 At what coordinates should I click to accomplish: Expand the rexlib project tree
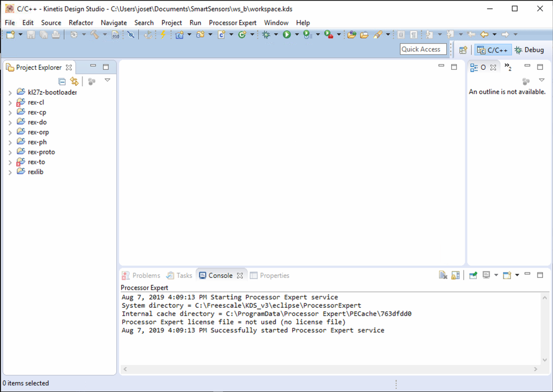coord(10,172)
